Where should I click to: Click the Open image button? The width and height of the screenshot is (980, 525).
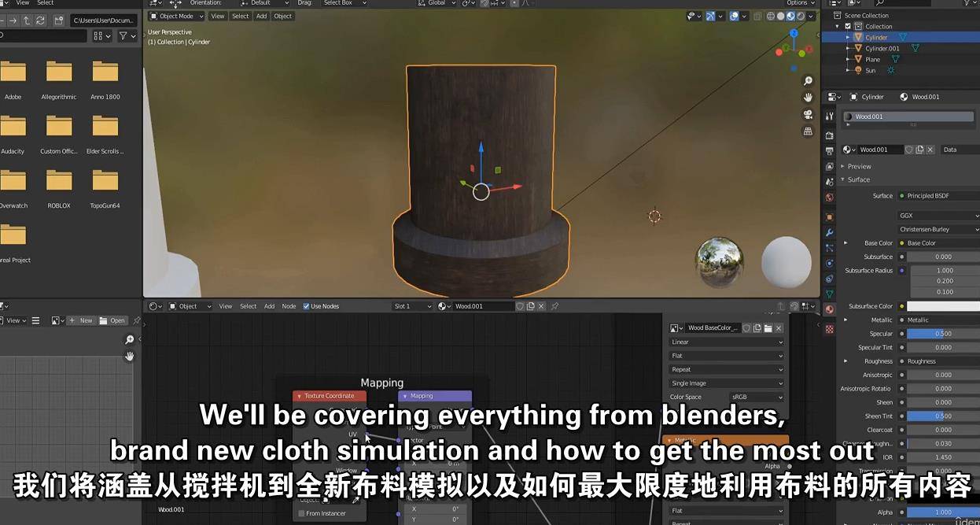[x=112, y=320]
